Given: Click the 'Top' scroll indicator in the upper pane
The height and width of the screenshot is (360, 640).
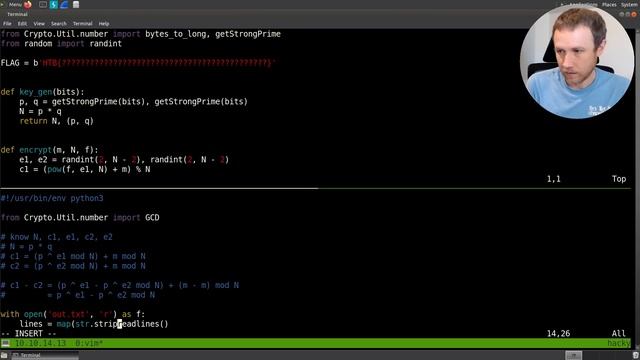Looking at the screenshot, I should [x=619, y=179].
